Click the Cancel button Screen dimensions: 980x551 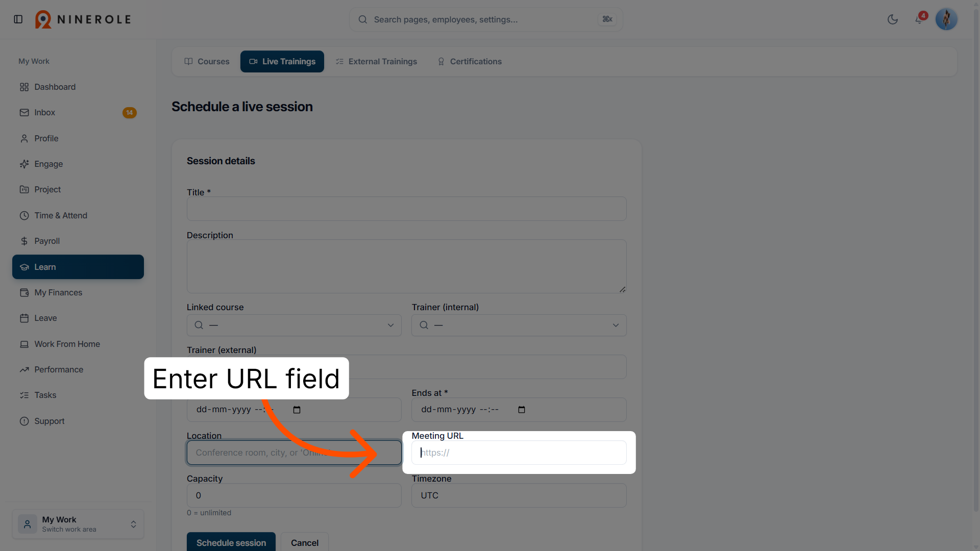point(305,542)
